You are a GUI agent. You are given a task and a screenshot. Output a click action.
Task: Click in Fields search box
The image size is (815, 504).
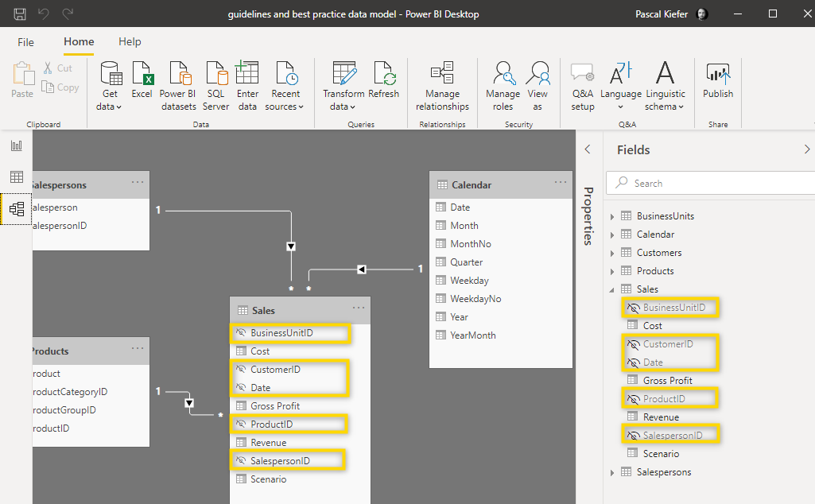pyautogui.click(x=710, y=184)
